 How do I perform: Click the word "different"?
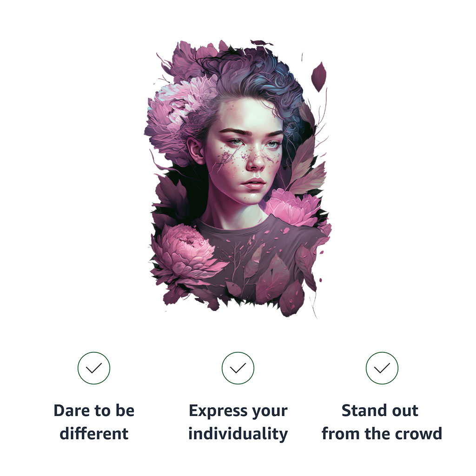94,434
